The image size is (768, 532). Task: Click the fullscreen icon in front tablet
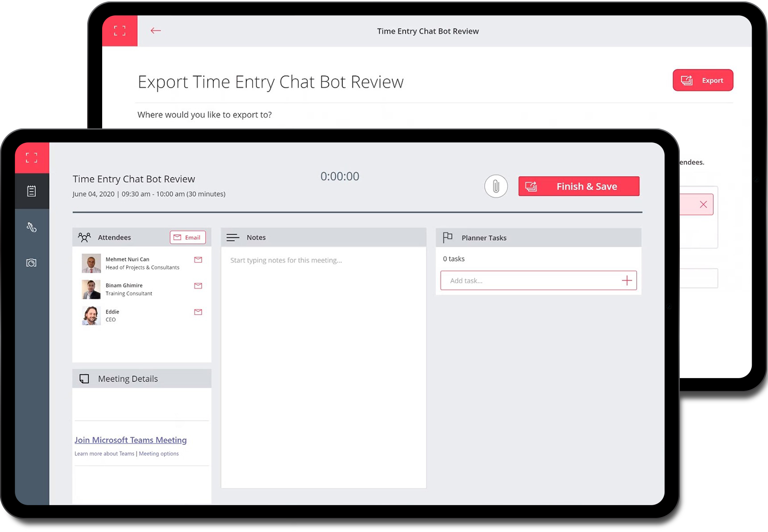(x=32, y=158)
